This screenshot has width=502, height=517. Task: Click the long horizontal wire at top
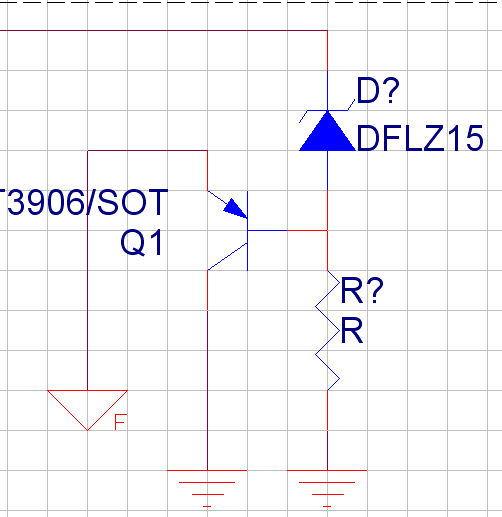(x=163, y=30)
